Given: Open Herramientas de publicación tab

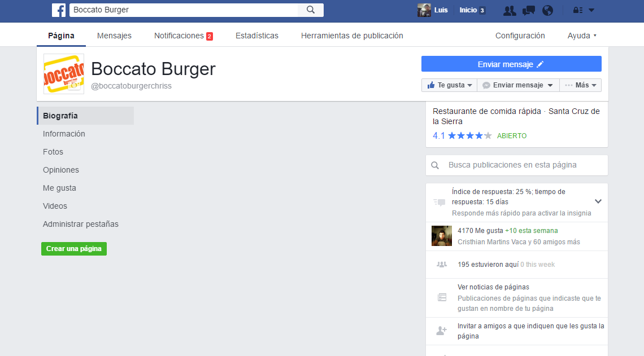Looking at the screenshot, I should pos(352,36).
